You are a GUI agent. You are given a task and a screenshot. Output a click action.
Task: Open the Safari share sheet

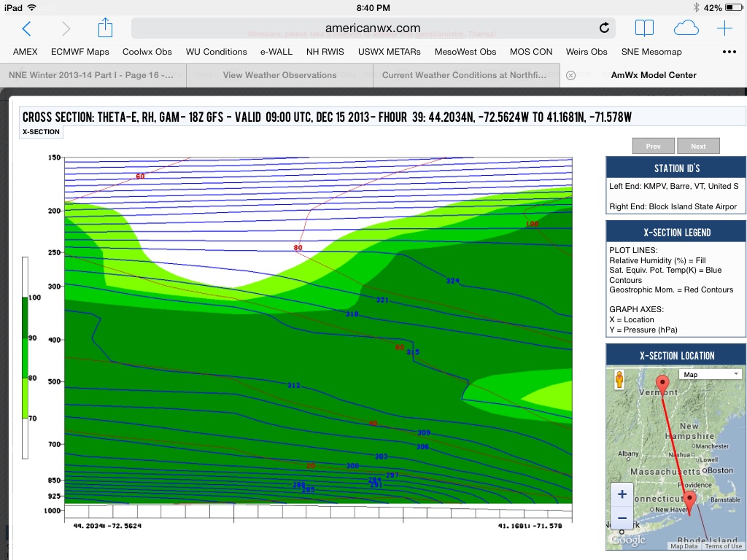pyautogui.click(x=105, y=28)
